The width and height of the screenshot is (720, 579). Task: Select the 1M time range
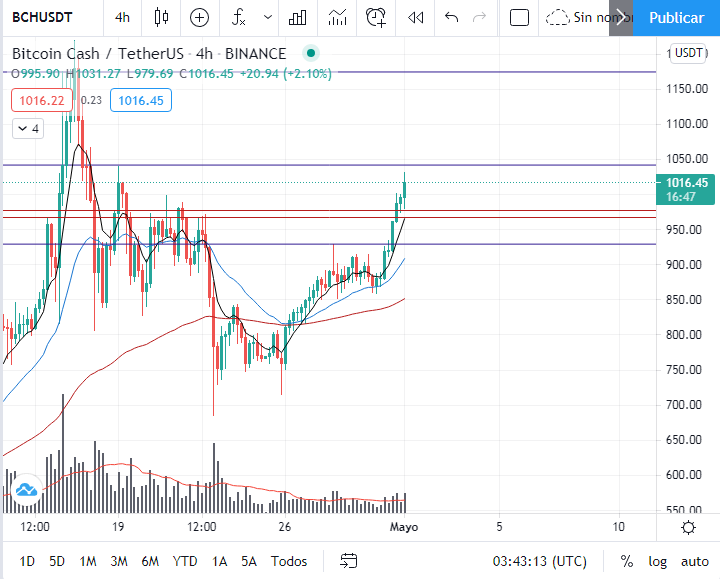coord(88,561)
